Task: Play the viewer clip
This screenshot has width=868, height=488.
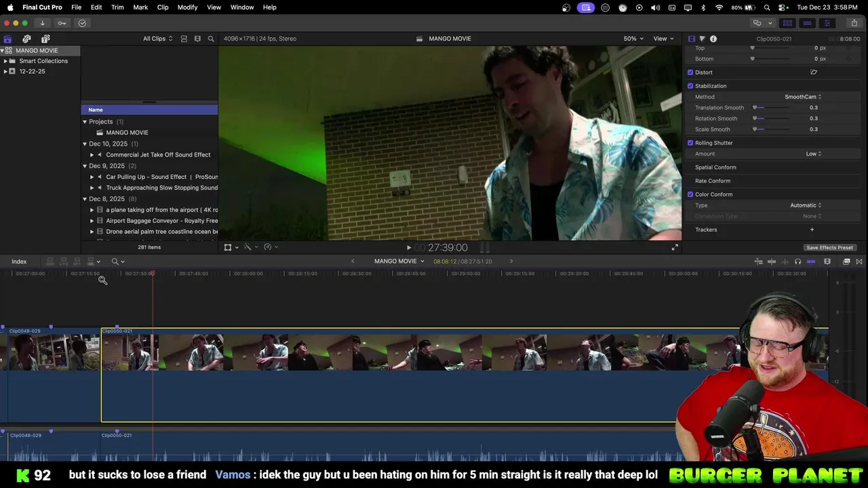Action: [408, 248]
